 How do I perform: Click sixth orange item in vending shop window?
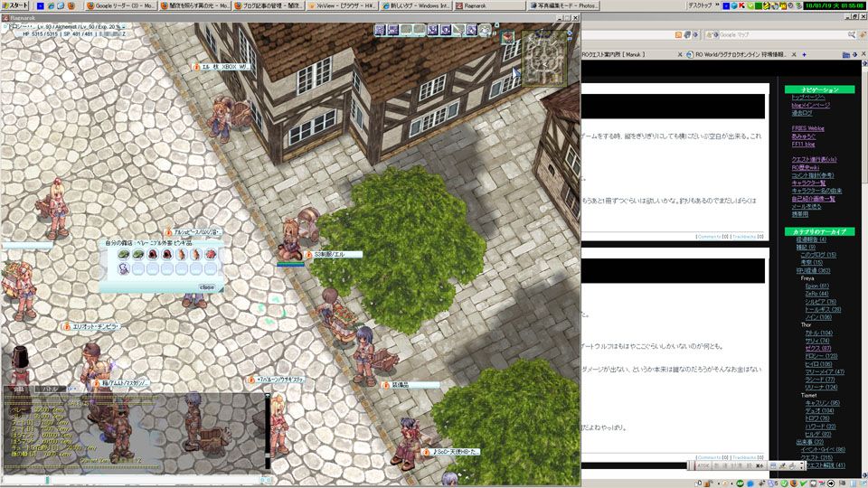point(196,255)
